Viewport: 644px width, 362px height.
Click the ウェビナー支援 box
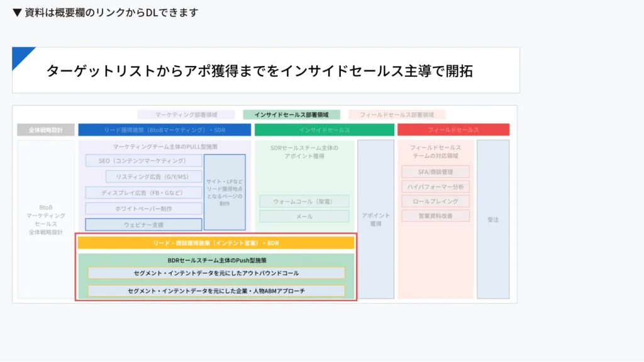143,224
